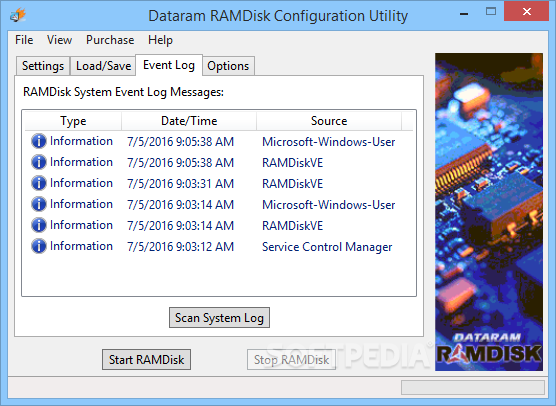The height and width of the screenshot is (406, 556).
Task: Click the Dataram RAMDisk app icon in title bar
Action: click(x=18, y=15)
